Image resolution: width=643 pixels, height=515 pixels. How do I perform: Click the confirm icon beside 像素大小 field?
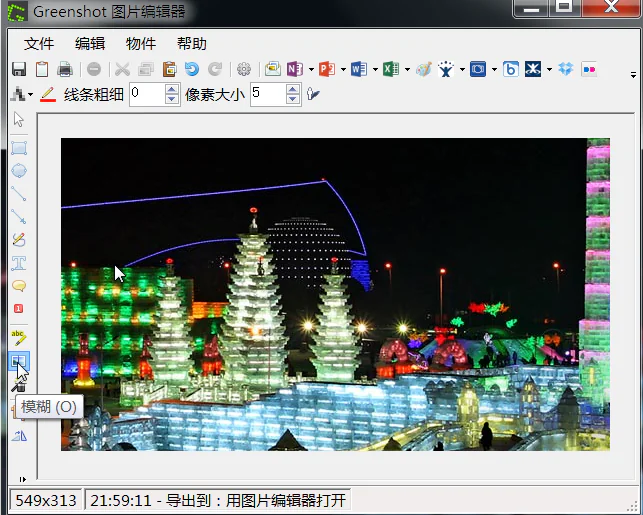click(x=313, y=94)
